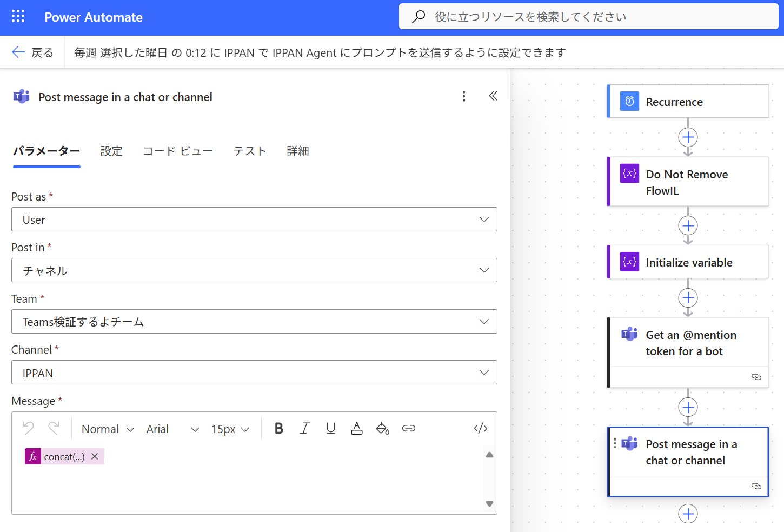
Task: Toggle italic formatting
Action: point(305,428)
